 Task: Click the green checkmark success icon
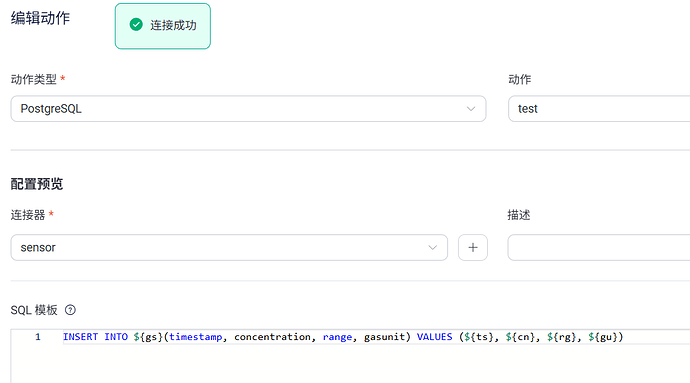[x=136, y=25]
